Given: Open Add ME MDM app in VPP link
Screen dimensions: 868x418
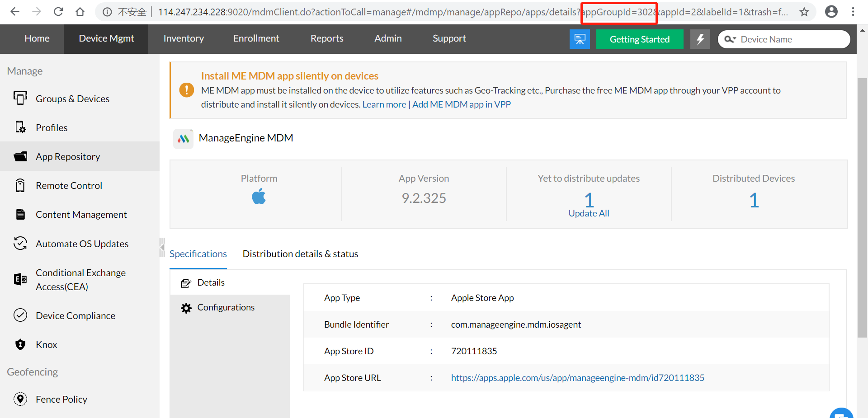Looking at the screenshot, I should coord(462,104).
